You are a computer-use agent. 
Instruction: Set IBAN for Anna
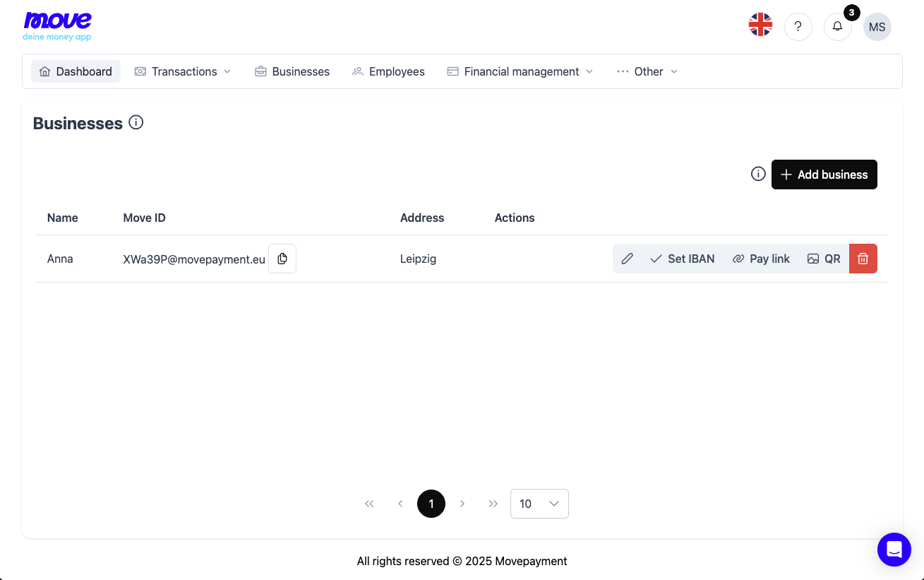(x=682, y=259)
